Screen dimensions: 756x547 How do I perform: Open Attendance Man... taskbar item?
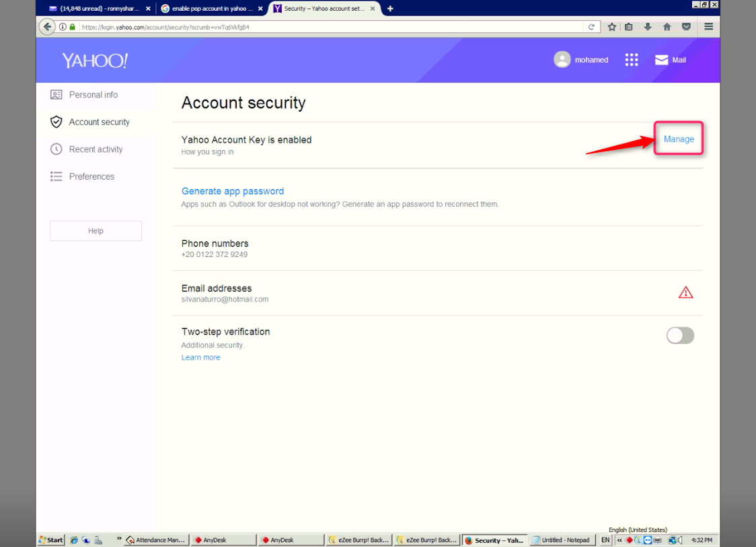click(x=156, y=540)
